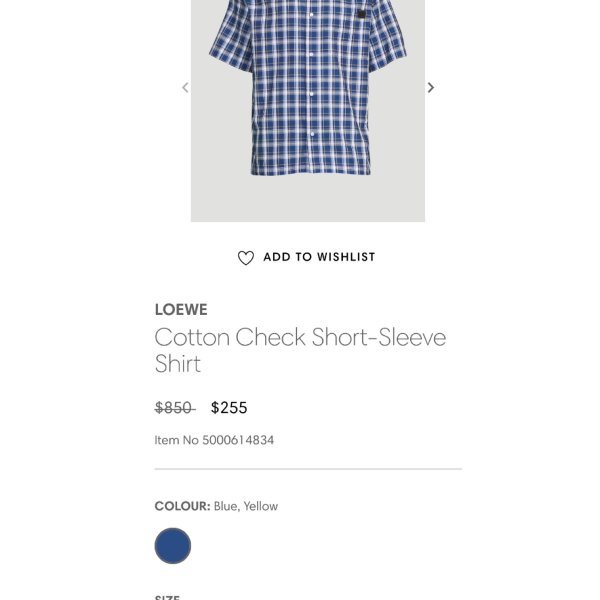This screenshot has height=600, width=600.
Task: Select the Item No 5000614834 text
Action: (x=214, y=440)
